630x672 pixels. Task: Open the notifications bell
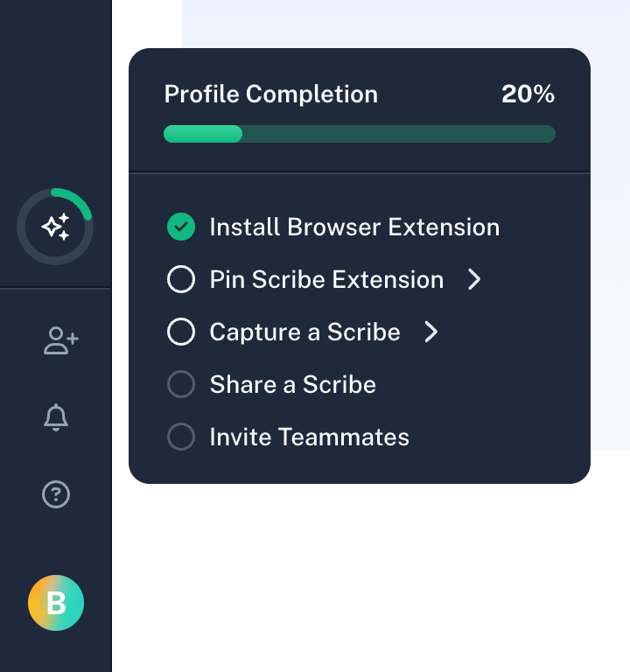click(56, 417)
